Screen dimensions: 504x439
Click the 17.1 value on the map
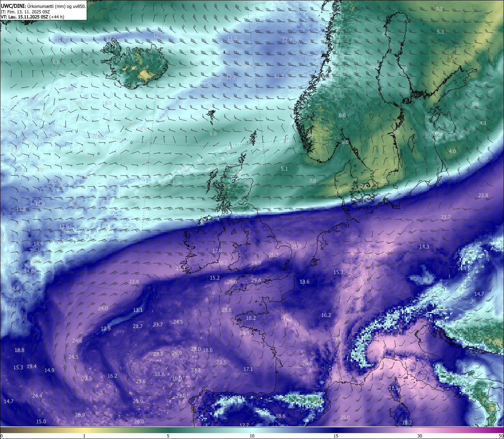(248, 369)
